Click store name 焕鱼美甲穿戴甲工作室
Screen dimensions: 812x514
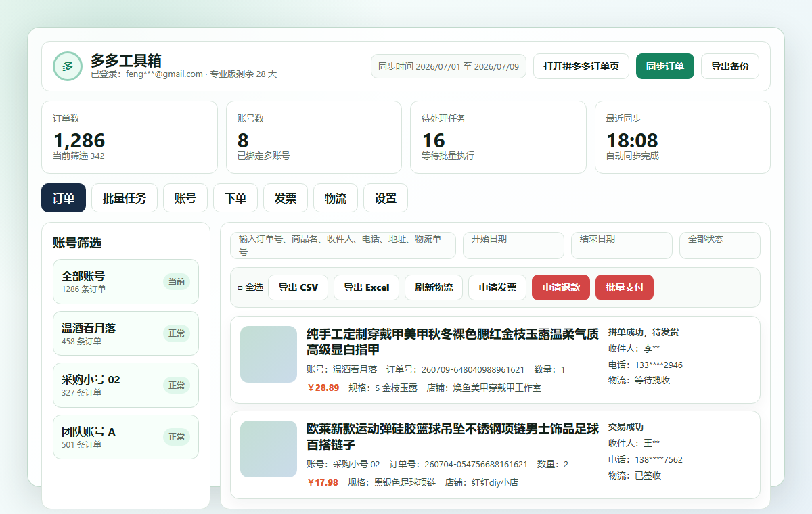(x=497, y=388)
